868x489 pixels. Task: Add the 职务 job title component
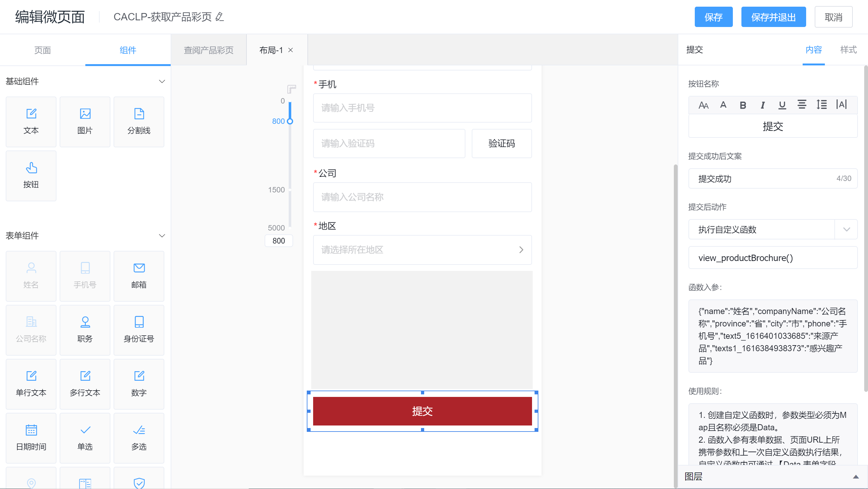(85, 330)
